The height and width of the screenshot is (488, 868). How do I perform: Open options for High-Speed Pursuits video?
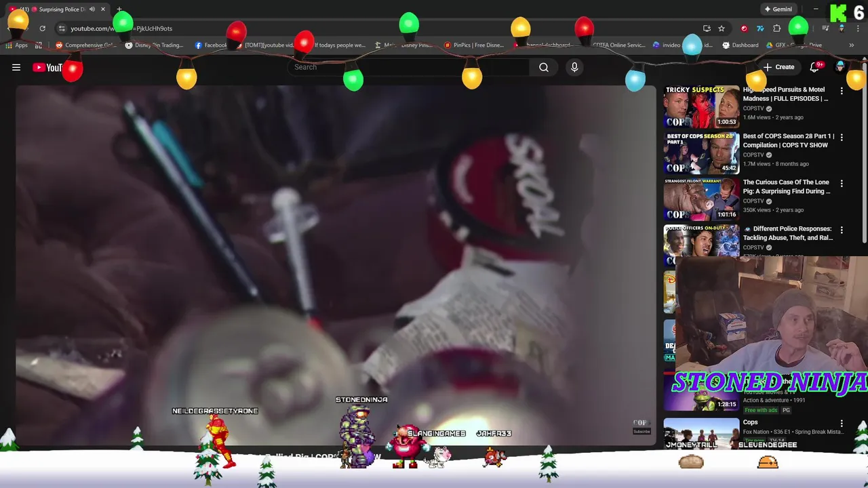[842, 91]
